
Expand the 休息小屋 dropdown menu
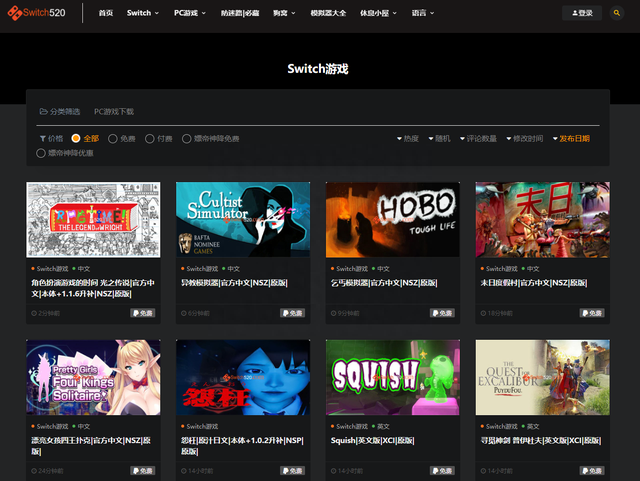coord(378,13)
